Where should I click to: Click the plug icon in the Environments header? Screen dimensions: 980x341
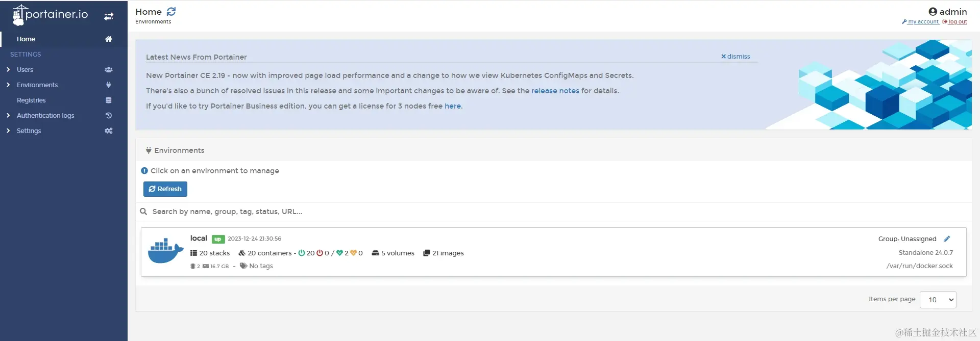pos(149,150)
